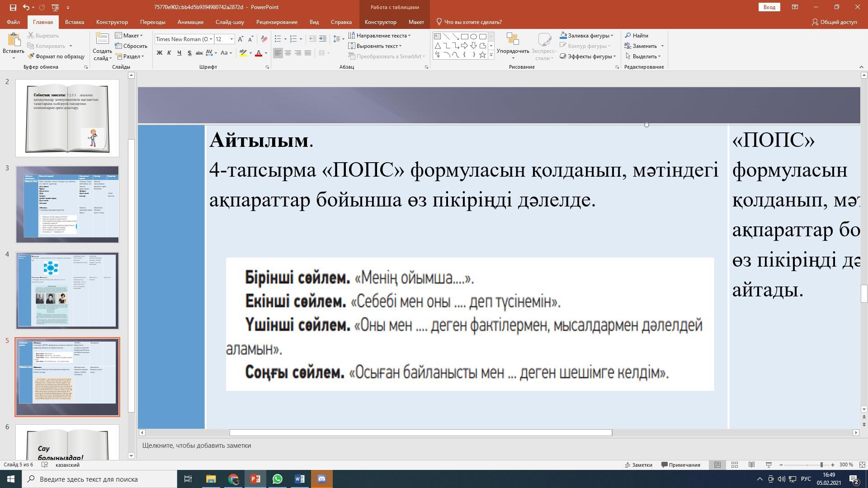Open the Анимация ribbon tab
The height and width of the screenshot is (488, 868).
coord(190,22)
